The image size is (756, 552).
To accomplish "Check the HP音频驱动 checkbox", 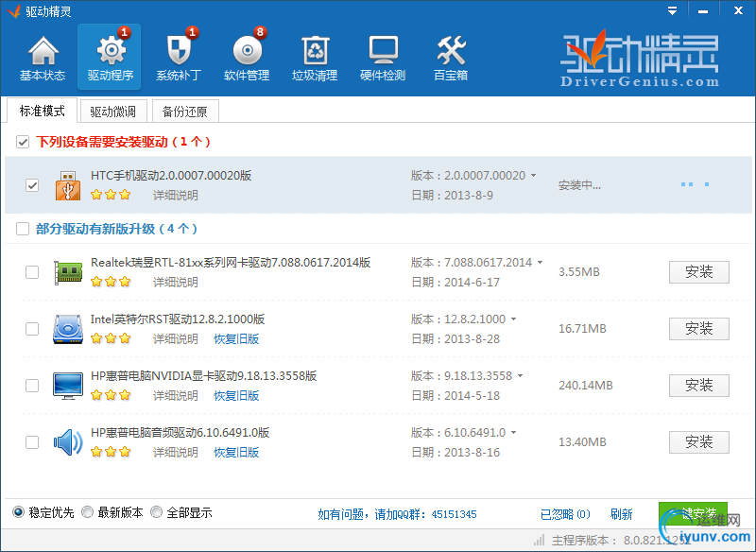I will click(x=32, y=442).
